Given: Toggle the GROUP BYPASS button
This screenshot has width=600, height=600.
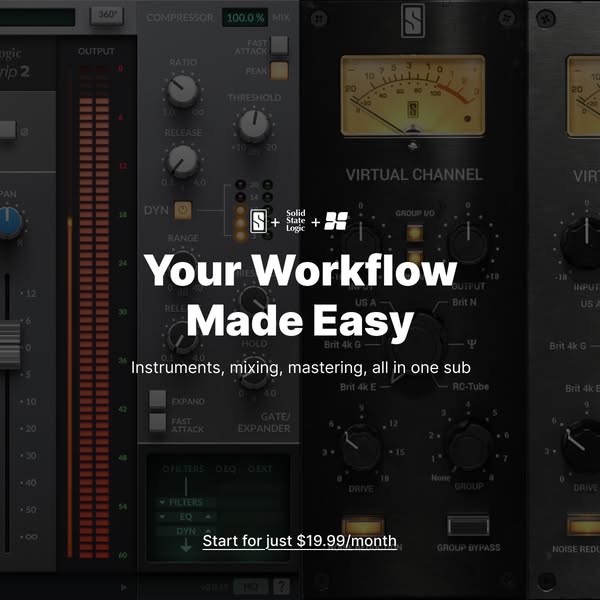Looking at the screenshot, I should tap(468, 525).
